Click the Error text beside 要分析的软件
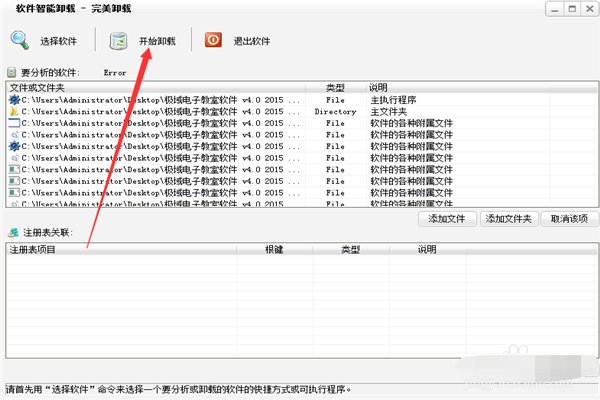The height and width of the screenshot is (400, 600). pos(115,73)
